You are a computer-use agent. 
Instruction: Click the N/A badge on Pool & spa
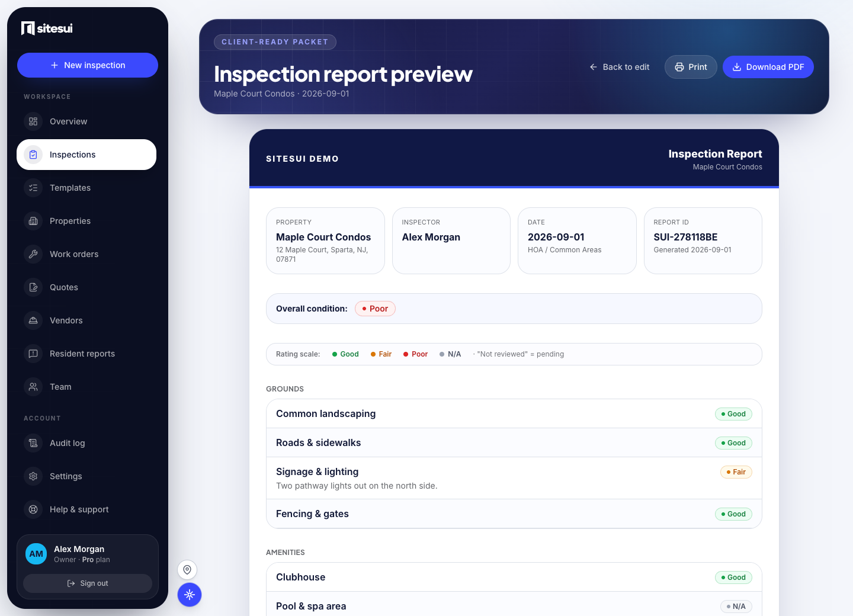pos(736,607)
